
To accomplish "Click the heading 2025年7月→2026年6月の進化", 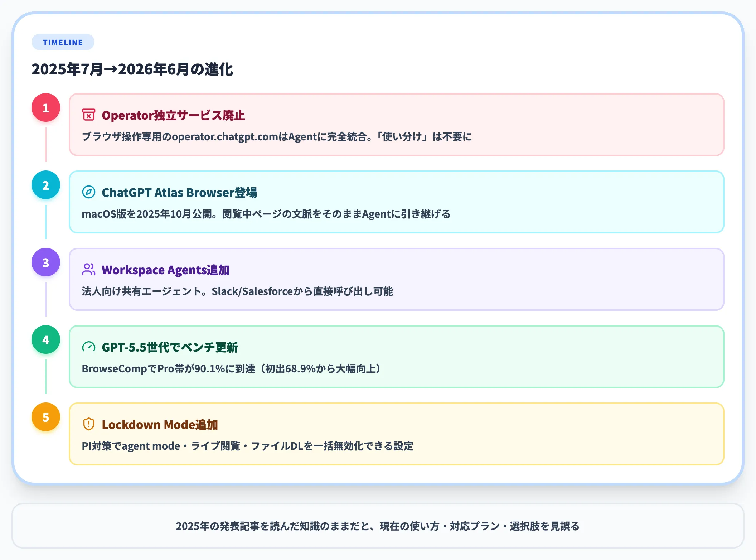I will click(x=132, y=69).
